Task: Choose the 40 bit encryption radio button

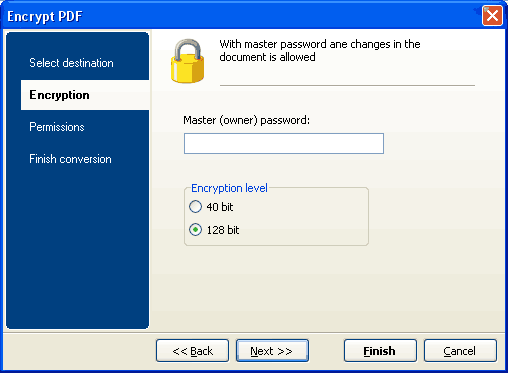Action: [195, 207]
